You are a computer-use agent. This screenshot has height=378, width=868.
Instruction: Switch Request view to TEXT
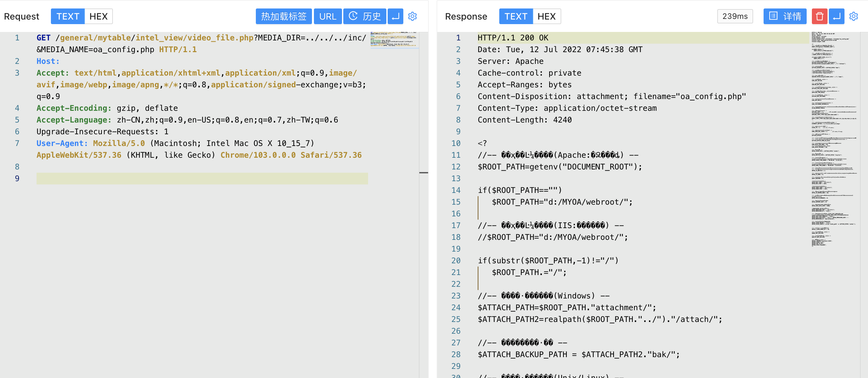[68, 16]
